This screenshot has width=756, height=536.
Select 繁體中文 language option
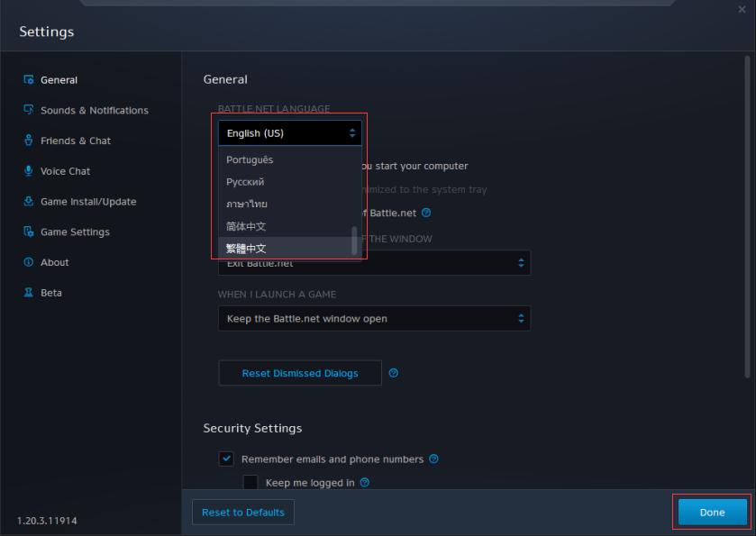pyautogui.click(x=246, y=249)
